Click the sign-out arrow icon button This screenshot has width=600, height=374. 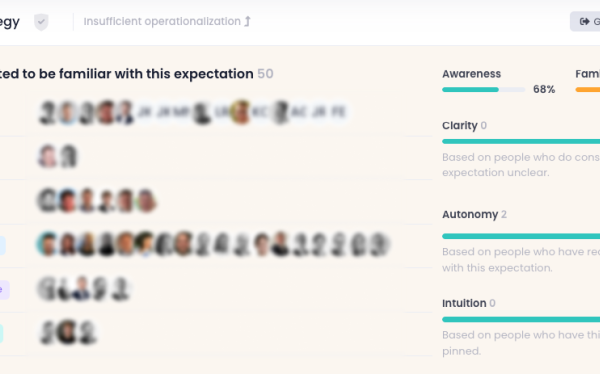[585, 21]
